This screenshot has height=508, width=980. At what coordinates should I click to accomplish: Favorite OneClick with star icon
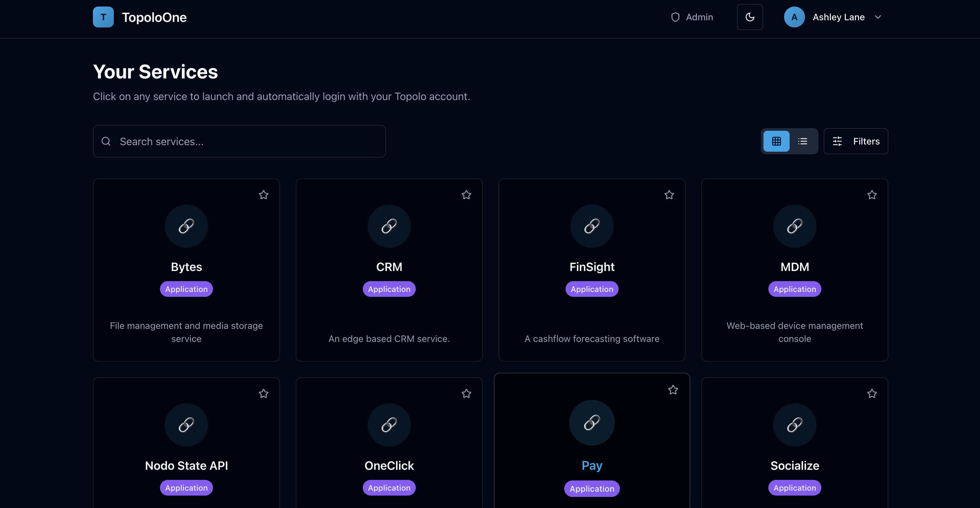[x=466, y=394]
